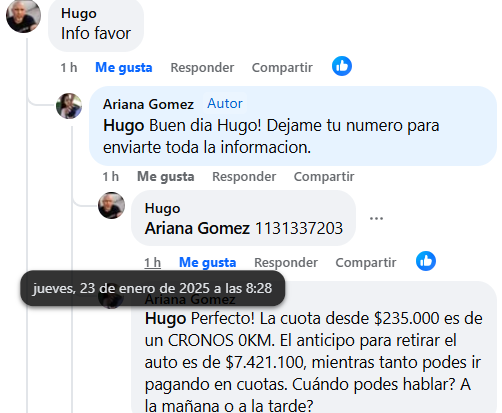Open Hugo's profile picture on the top comment

[23, 15]
